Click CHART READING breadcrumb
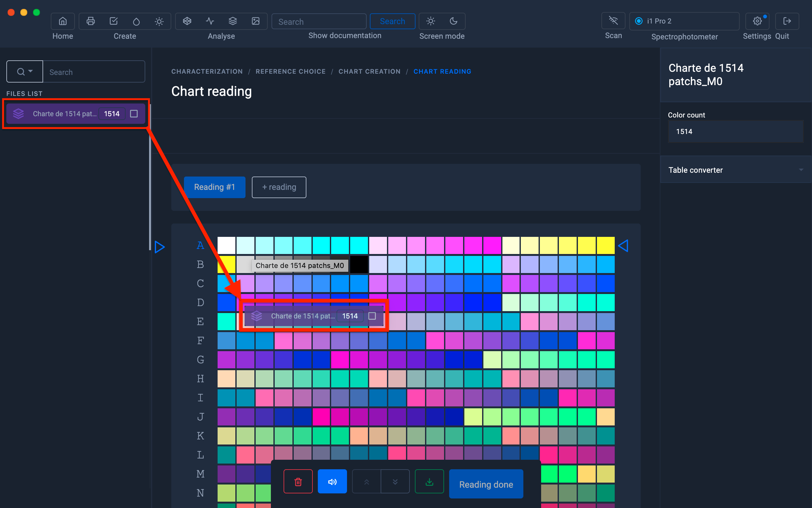Screen dimensions: 812x508 442,71
